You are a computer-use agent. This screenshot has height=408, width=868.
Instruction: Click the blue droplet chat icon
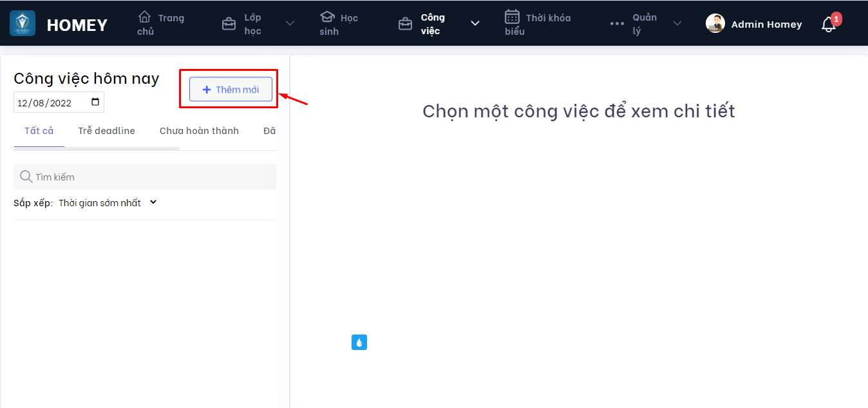(359, 342)
